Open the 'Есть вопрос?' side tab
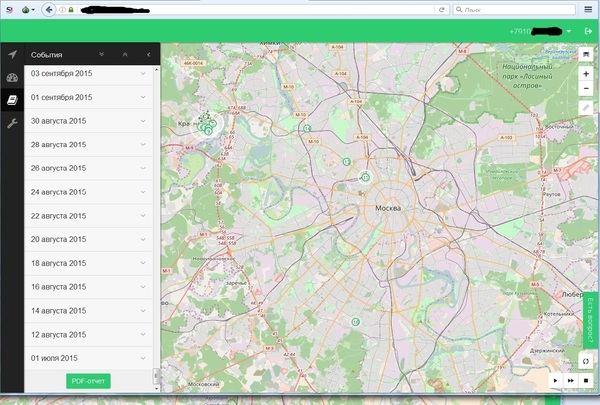 [x=590, y=321]
